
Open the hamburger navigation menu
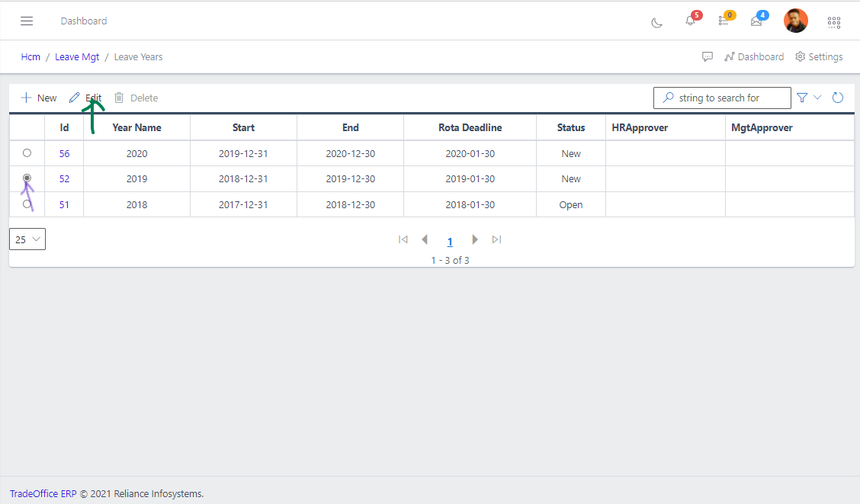[x=27, y=21]
